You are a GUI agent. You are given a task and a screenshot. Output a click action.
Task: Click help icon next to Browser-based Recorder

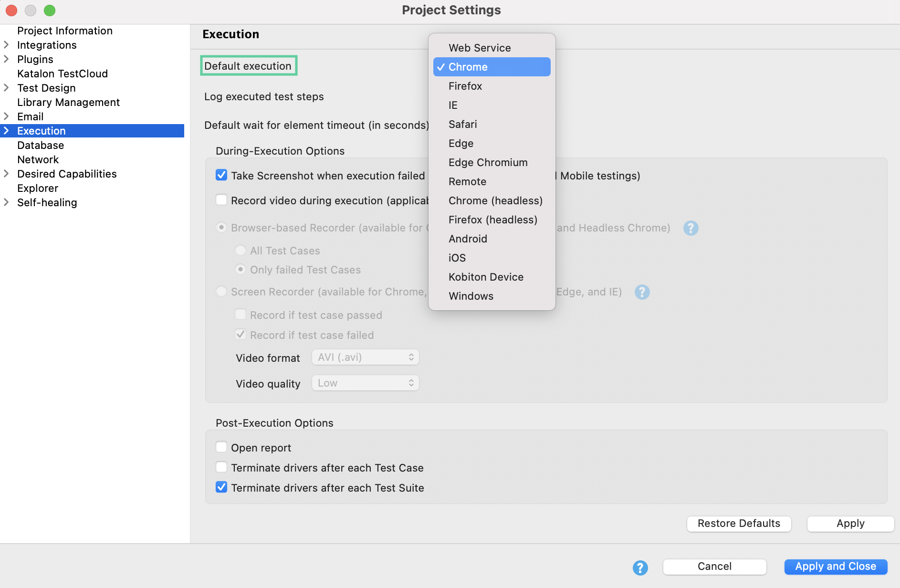point(691,228)
